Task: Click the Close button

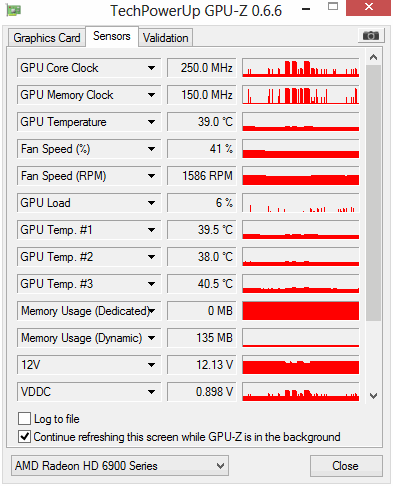Action: (346, 466)
